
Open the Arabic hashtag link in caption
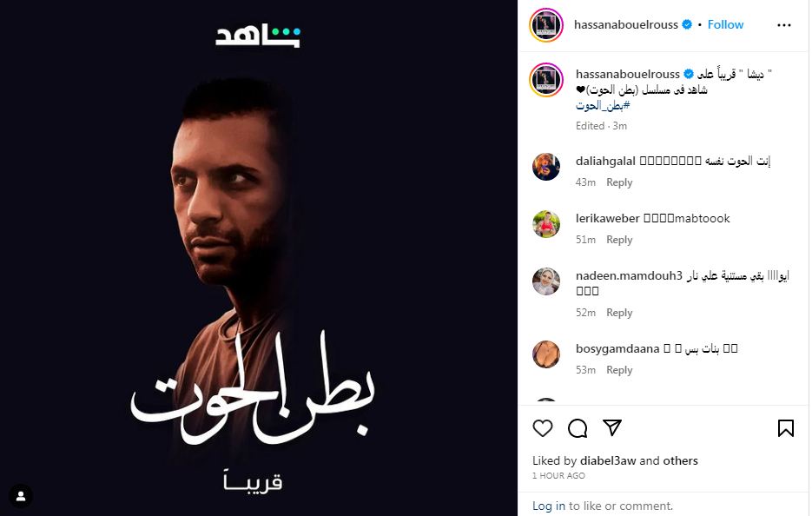click(x=603, y=106)
